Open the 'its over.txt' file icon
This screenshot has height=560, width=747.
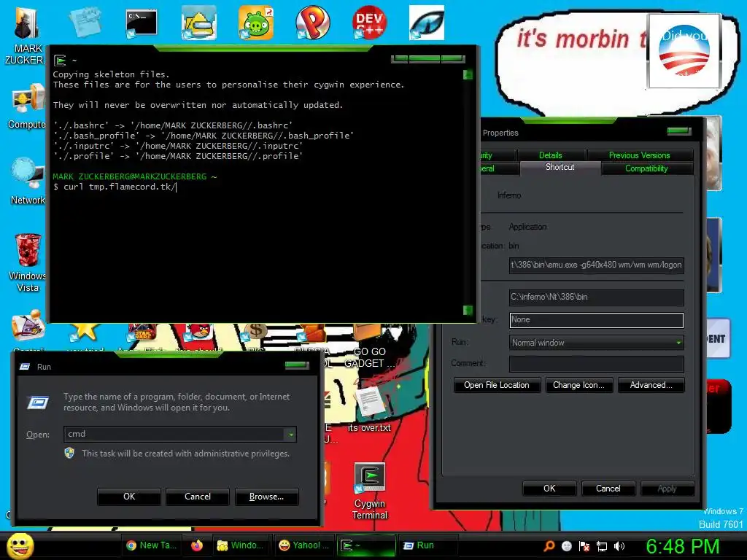click(369, 402)
